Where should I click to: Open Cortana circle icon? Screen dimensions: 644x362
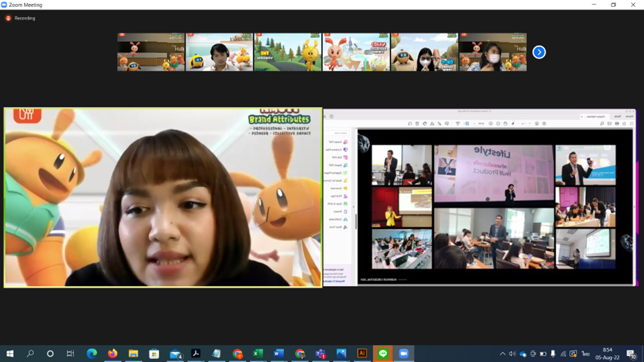click(x=50, y=354)
